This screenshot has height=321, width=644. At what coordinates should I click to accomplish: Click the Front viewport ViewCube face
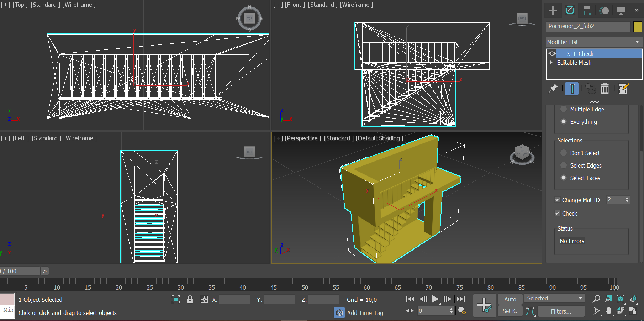(522, 18)
